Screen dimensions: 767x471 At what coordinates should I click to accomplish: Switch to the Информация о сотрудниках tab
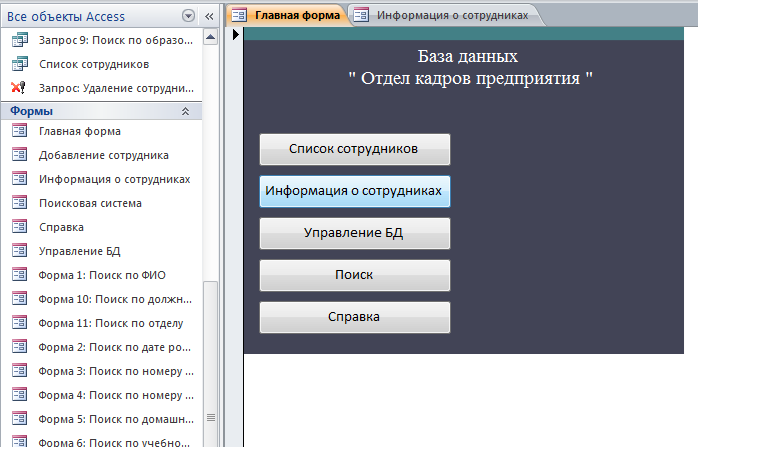[x=445, y=15]
